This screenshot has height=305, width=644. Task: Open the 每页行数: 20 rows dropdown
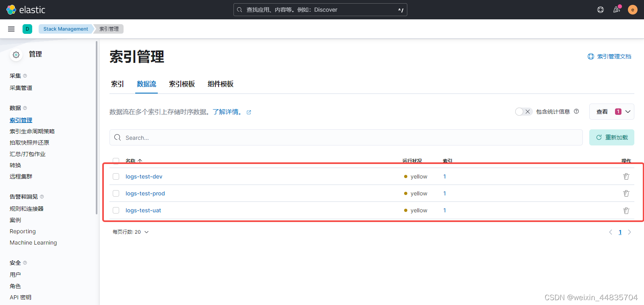pyautogui.click(x=131, y=232)
